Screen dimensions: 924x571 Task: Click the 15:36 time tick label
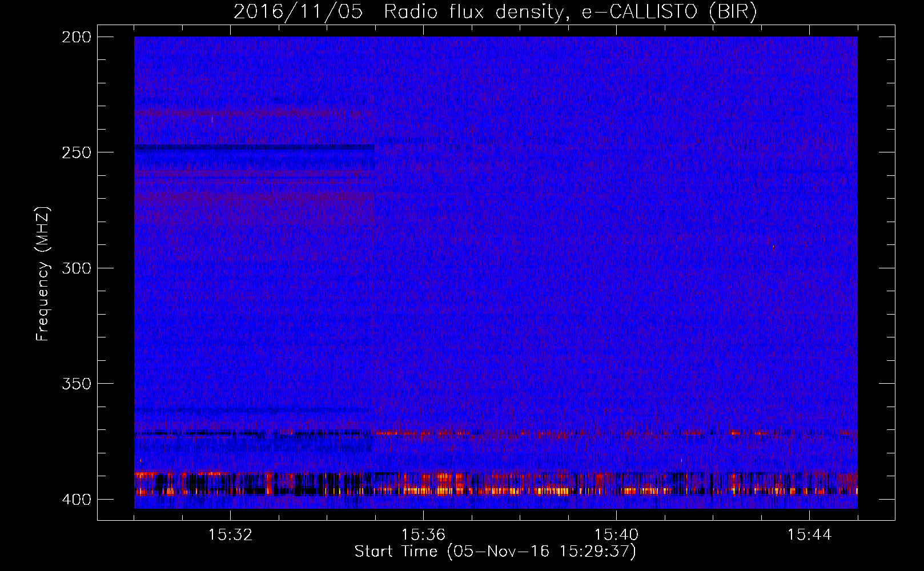[x=423, y=535]
